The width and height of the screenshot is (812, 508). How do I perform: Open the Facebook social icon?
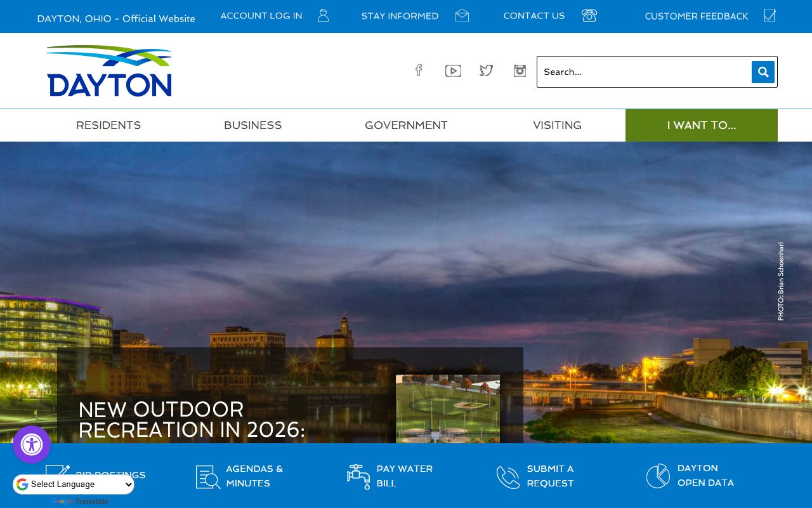pyautogui.click(x=418, y=70)
